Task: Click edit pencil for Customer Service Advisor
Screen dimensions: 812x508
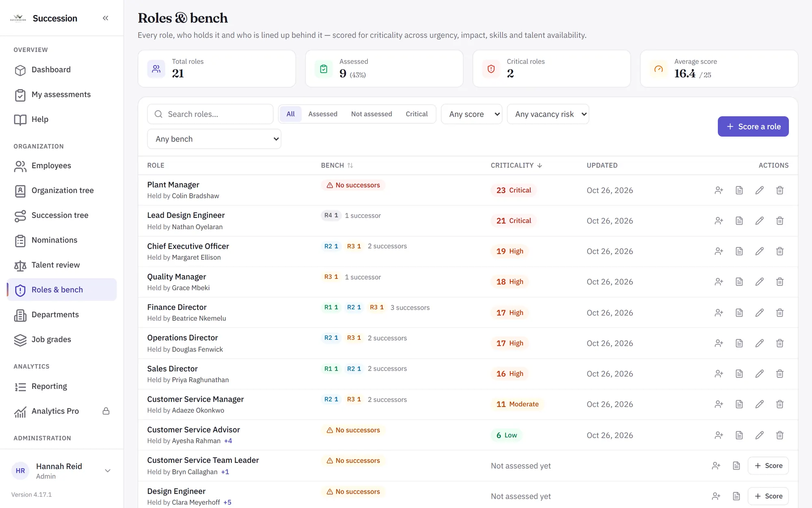Action: coord(760,435)
